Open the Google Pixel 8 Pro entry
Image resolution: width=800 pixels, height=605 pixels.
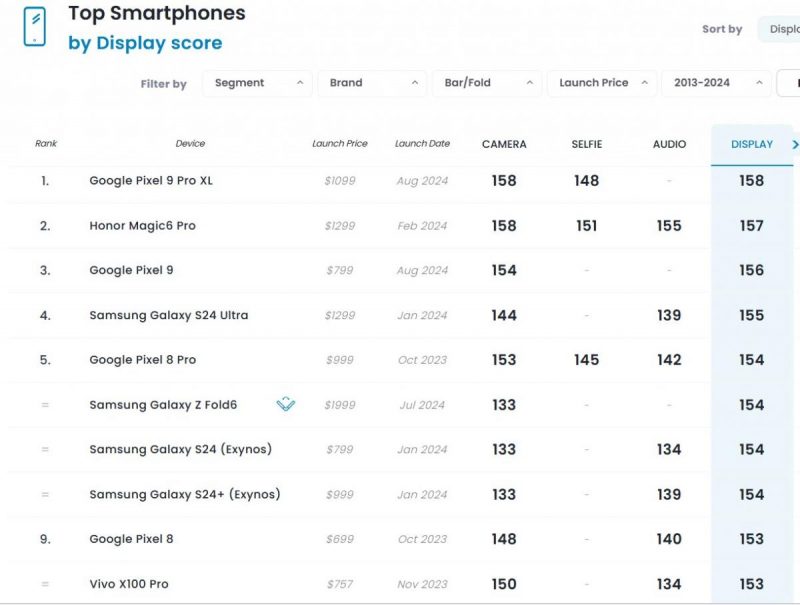pyautogui.click(x=142, y=360)
